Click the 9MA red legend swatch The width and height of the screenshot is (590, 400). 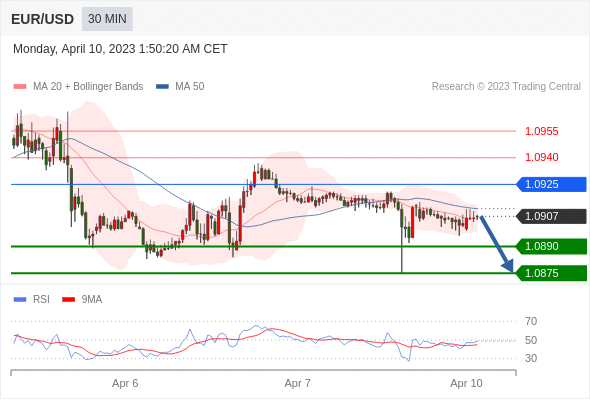click(68, 300)
